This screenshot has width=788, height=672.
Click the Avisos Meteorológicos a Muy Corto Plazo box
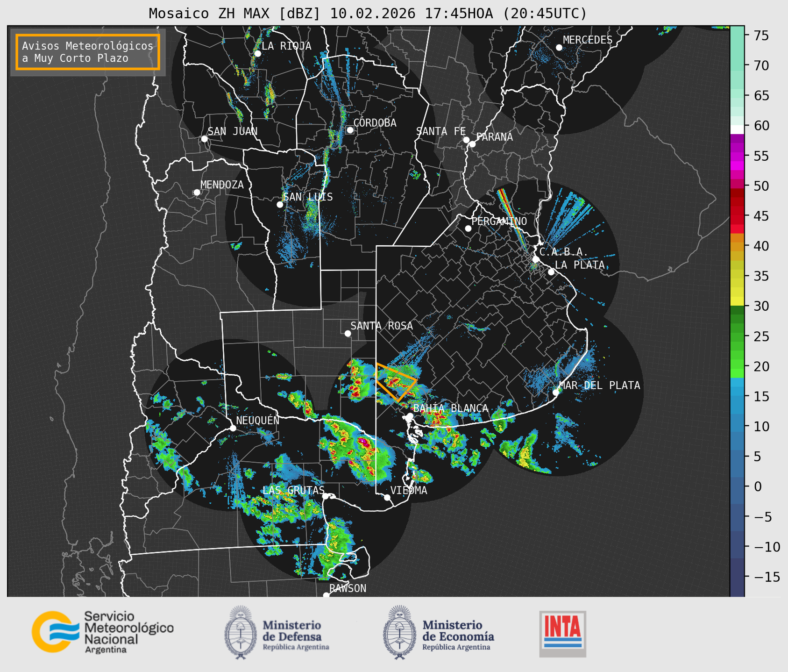[x=88, y=52]
